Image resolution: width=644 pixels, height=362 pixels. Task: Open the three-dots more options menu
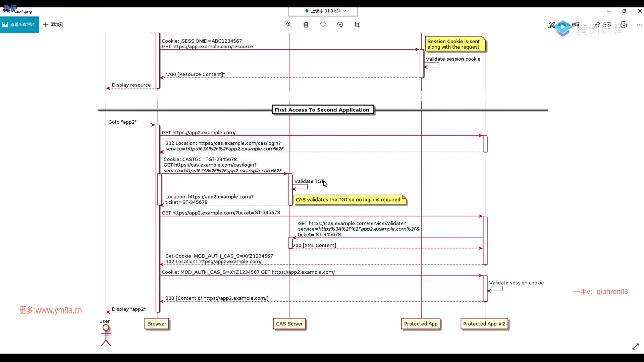(x=639, y=24)
